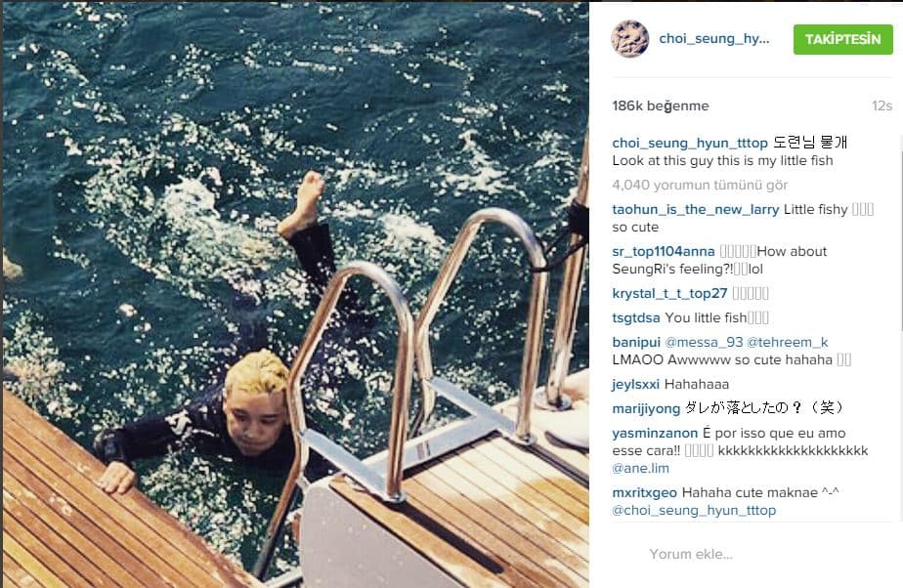Open tsgtdsa user profile
Image resolution: width=903 pixels, height=588 pixels.
(636, 317)
